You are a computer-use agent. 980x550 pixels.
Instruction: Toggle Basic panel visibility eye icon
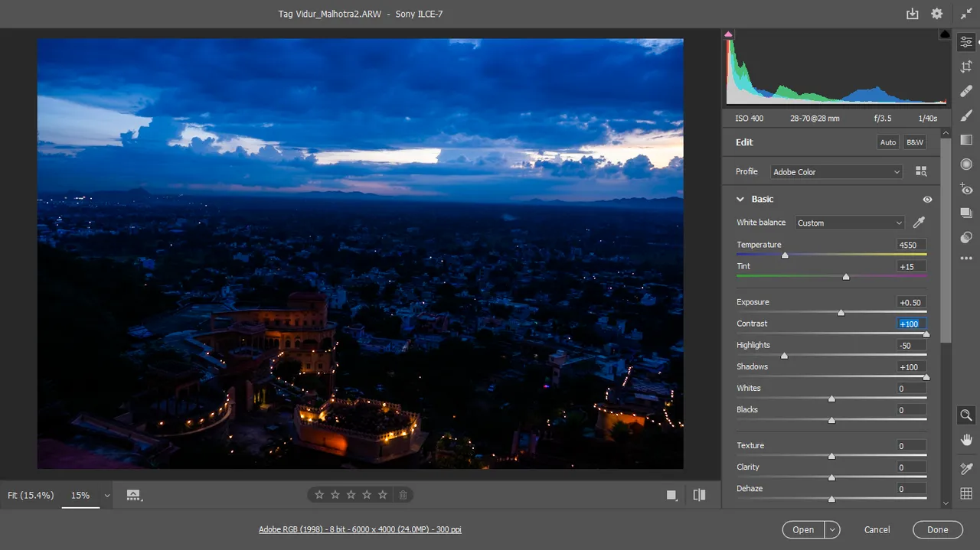pos(927,199)
